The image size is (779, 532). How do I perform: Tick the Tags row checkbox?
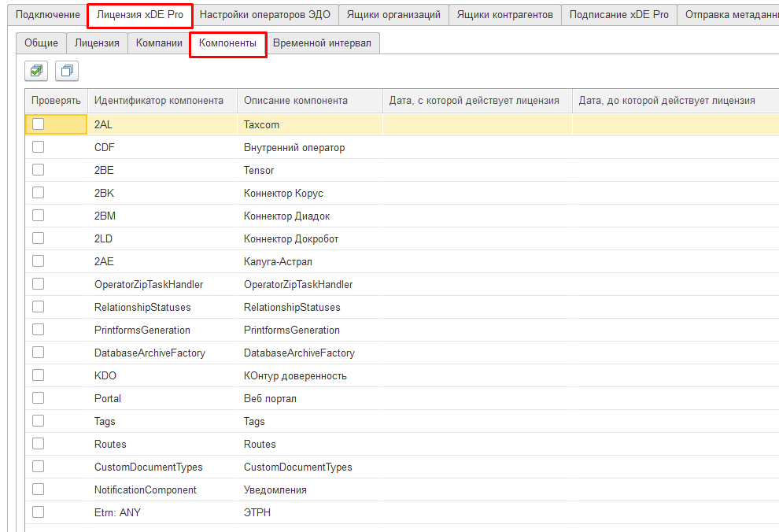point(39,421)
